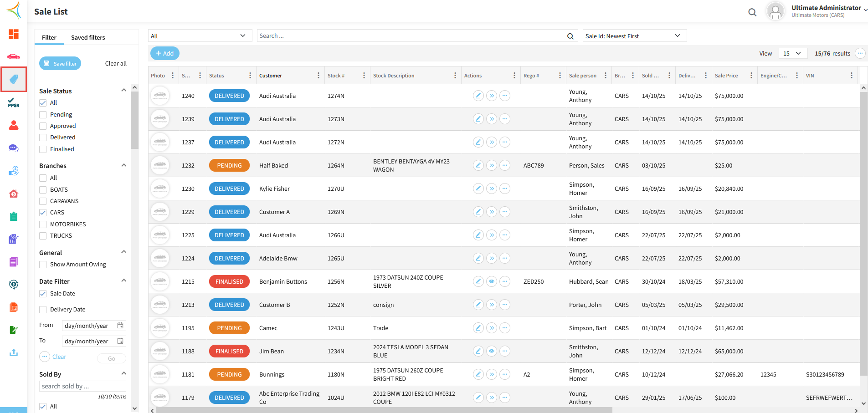Switch to the Saved filters tab
868x413 pixels.
[x=88, y=37]
